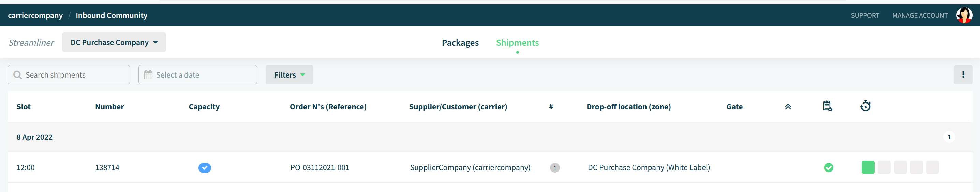Click the last grey progress status square

pyautogui.click(x=933, y=167)
